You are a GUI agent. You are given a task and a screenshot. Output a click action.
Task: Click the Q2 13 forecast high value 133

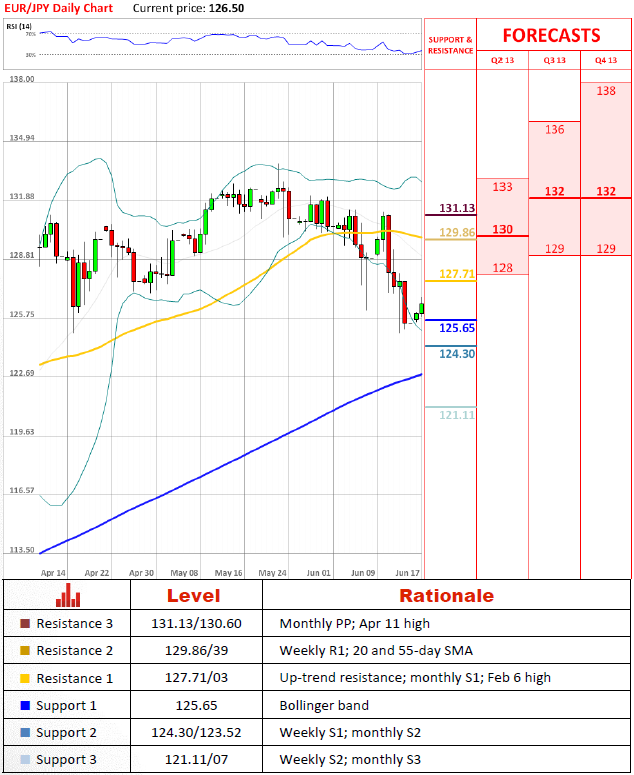pyautogui.click(x=503, y=187)
